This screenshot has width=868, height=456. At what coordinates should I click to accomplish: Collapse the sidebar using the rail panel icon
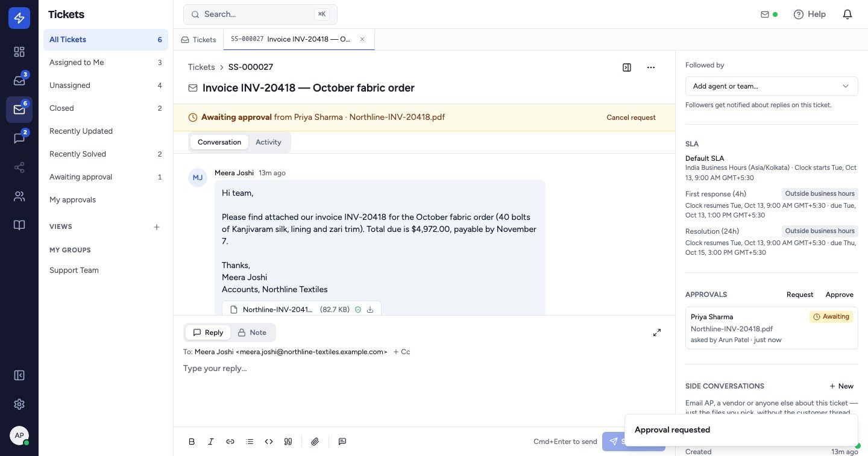point(19,375)
